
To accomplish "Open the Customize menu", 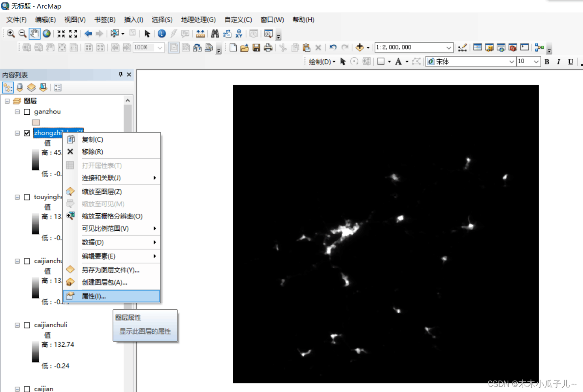I will [238, 20].
